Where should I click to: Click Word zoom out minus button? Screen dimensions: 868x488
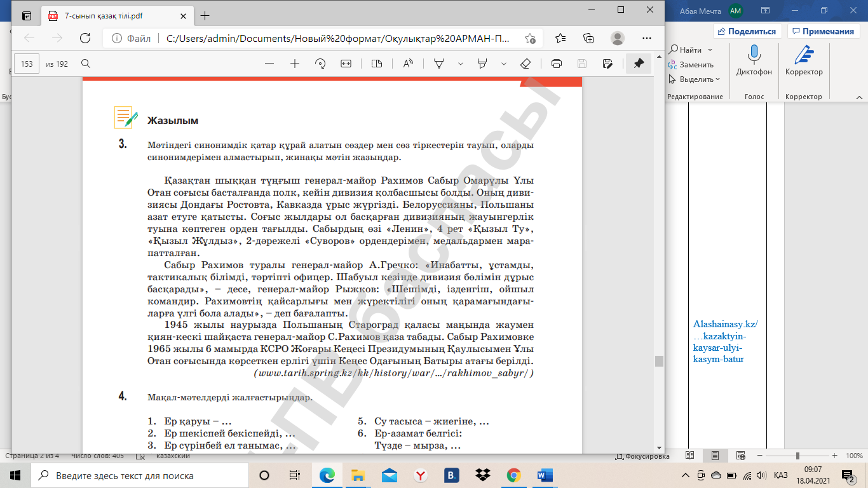click(x=760, y=456)
